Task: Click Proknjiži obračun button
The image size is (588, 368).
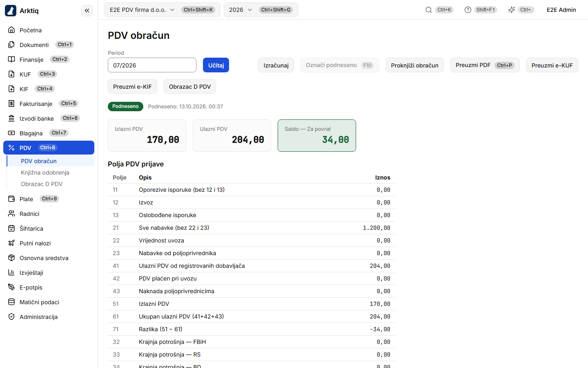Action: tap(414, 65)
